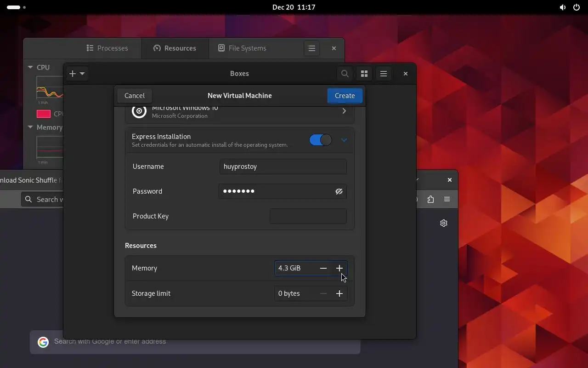Increase Storage limit with the plus button
The width and height of the screenshot is (588, 368).
click(x=339, y=293)
